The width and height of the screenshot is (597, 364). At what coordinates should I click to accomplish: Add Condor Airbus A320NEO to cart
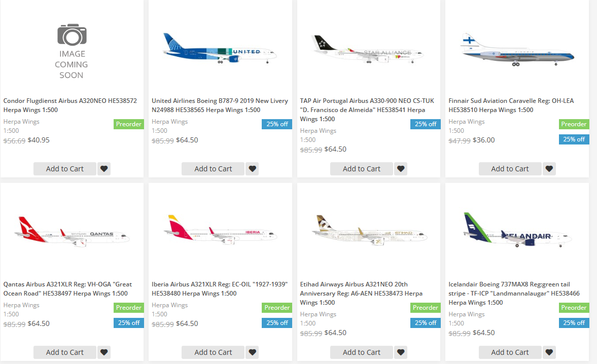pos(64,169)
